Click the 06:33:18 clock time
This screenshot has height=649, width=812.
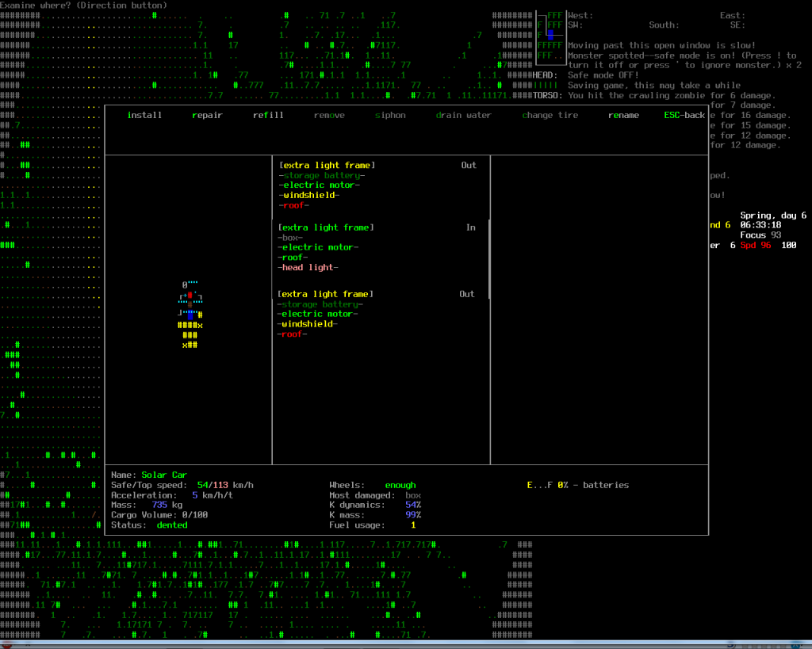(x=760, y=225)
